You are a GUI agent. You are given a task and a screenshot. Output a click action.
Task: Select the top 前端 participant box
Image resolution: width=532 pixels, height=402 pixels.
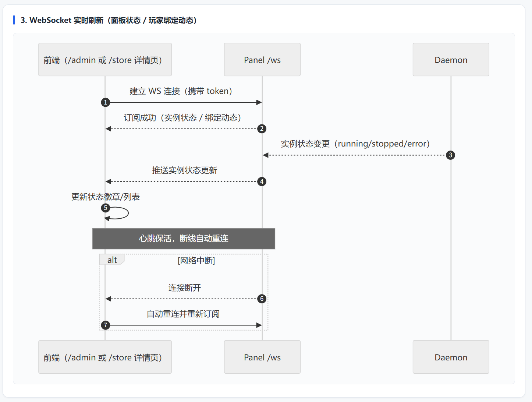[105, 60]
